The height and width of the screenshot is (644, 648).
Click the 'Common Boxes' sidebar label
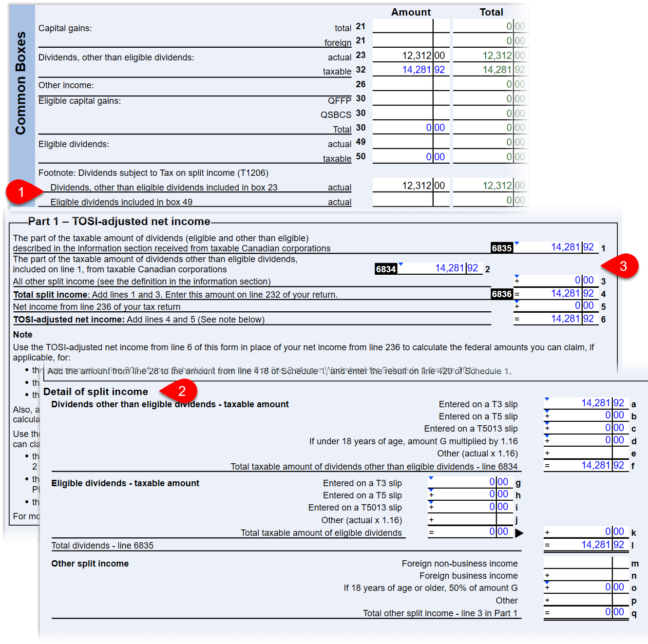[x=20, y=83]
